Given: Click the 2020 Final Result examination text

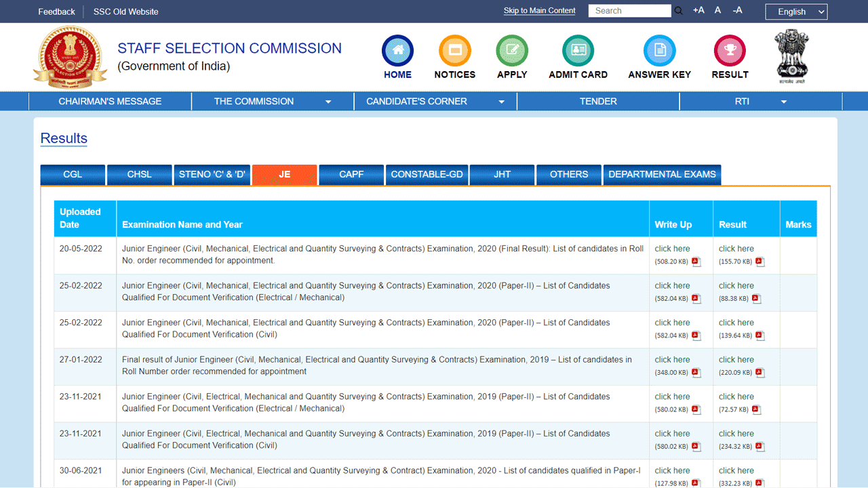Looking at the screenshot, I should tap(382, 255).
